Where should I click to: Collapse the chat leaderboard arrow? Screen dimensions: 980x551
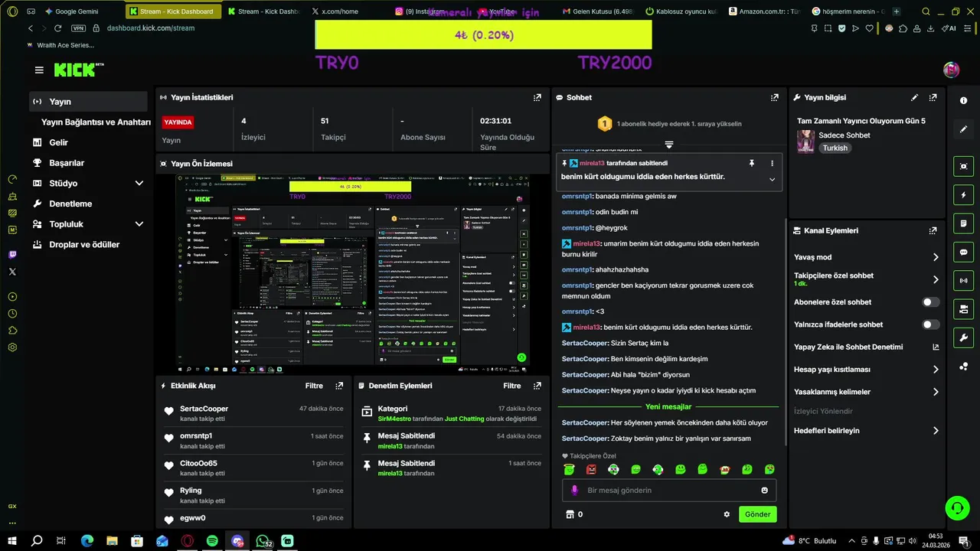(668, 145)
